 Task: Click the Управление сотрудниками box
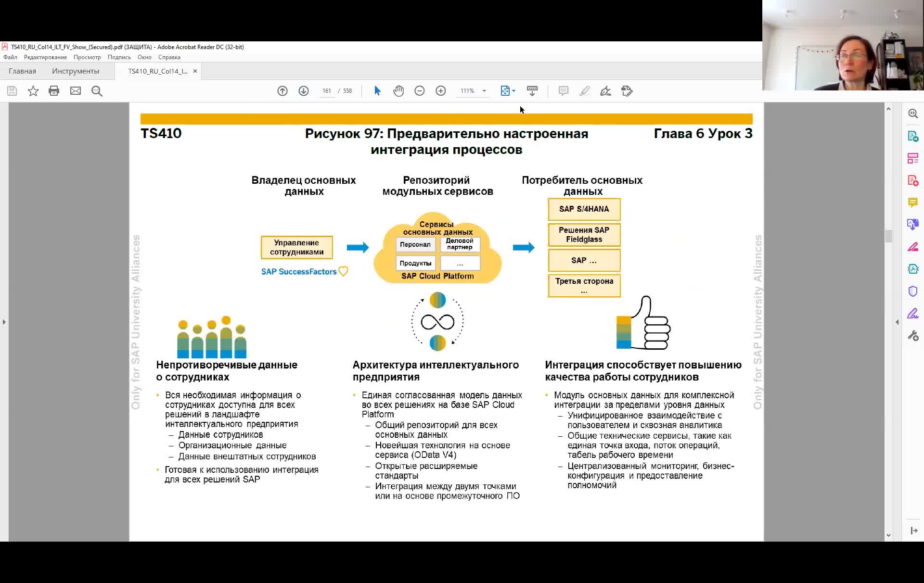[296, 247]
